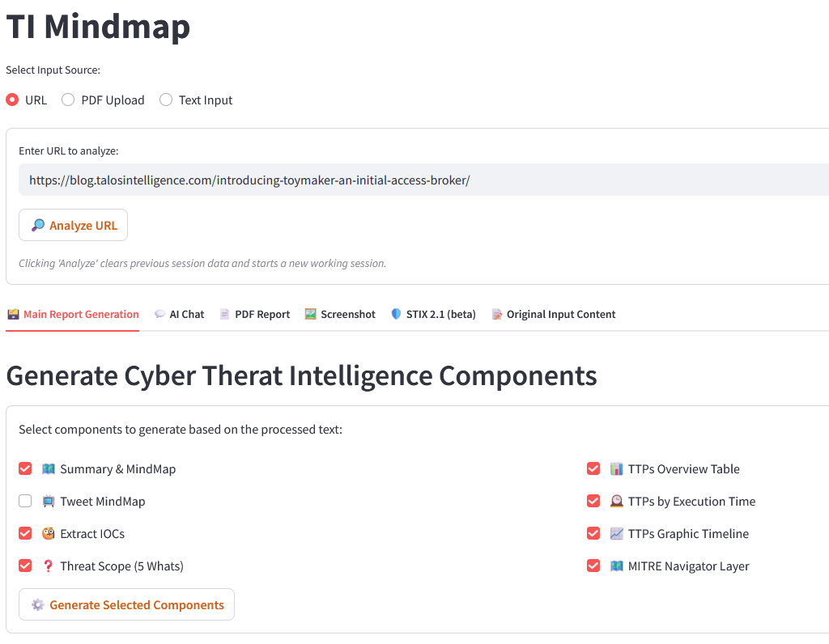Click the gear icon on Generate Selected Components
This screenshot has height=644, width=829.
coord(37,604)
